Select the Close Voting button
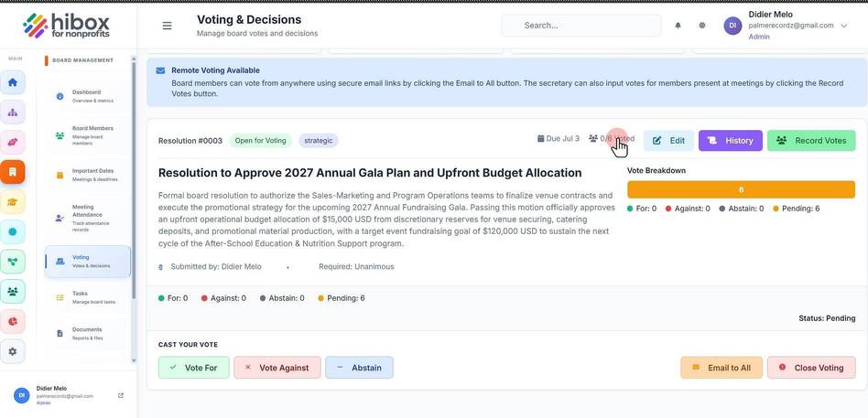This screenshot has height=418, width=868. pos(811,368)
